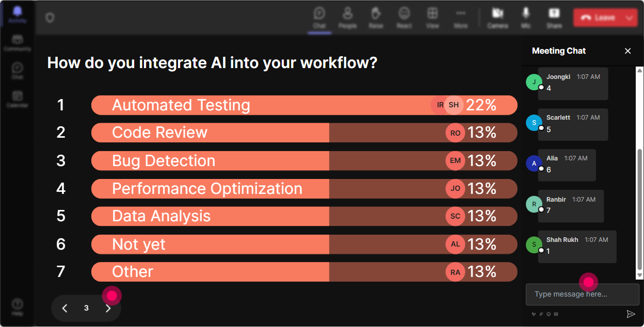Toggle the Camera on or off

click(x=497, y=17)
